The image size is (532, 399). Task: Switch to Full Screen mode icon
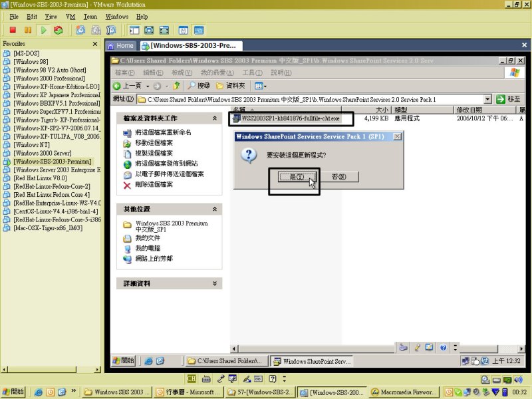(149, 30)
